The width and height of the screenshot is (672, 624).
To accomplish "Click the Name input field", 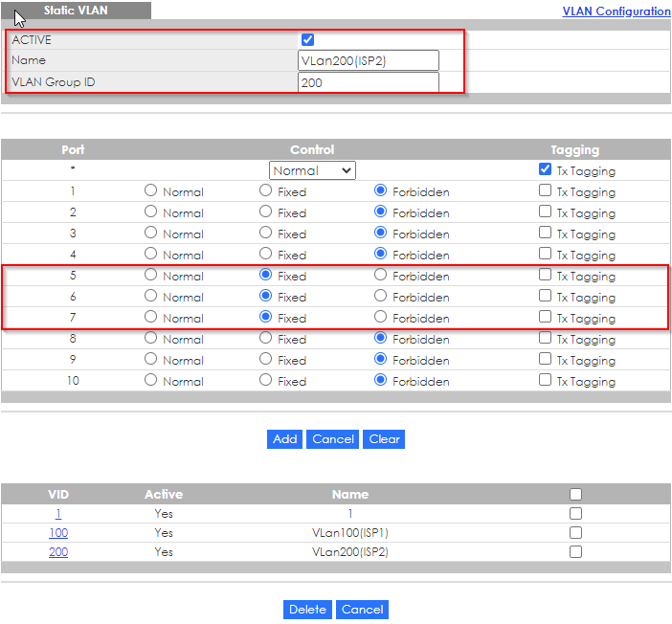I will (x=369, y=61).
